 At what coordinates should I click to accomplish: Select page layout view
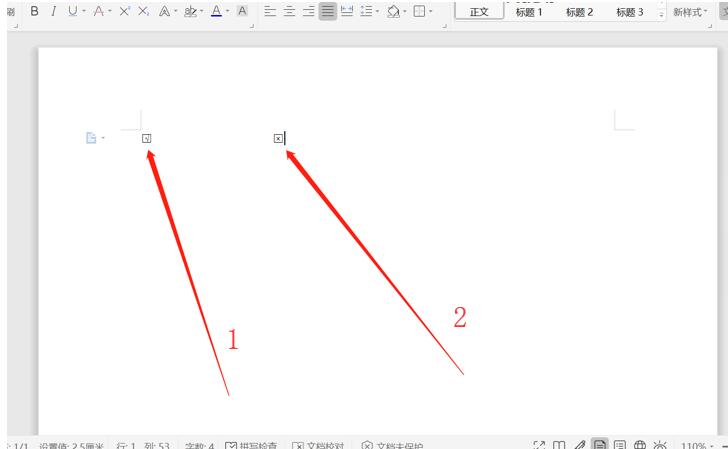599,444
